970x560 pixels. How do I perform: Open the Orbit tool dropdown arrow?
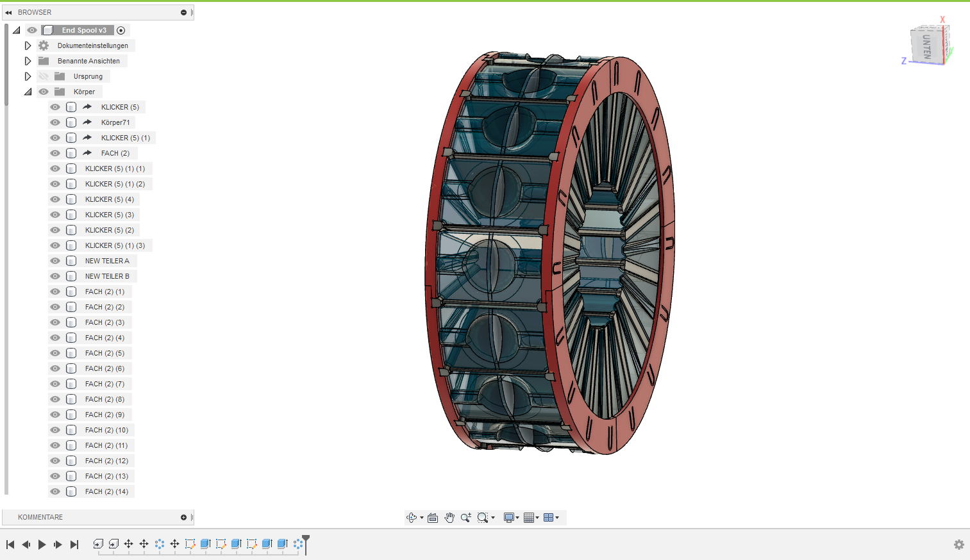coord(422,518)
